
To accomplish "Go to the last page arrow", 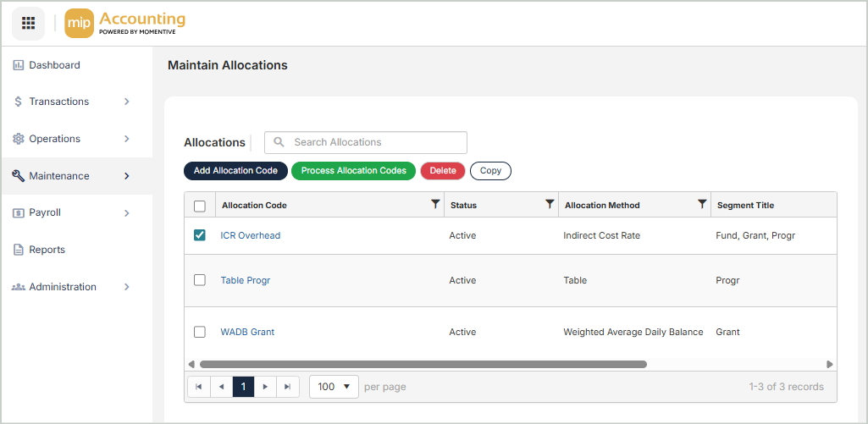I will 288,387.
